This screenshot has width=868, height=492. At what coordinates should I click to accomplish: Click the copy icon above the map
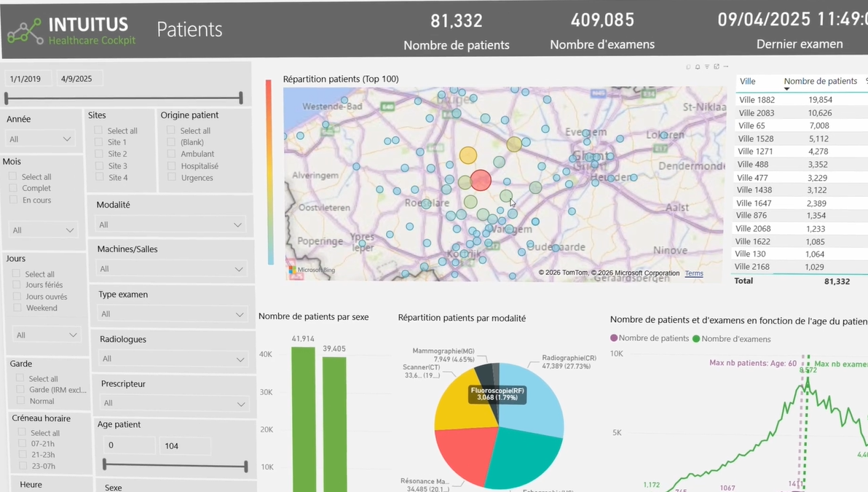pos(688,66)
